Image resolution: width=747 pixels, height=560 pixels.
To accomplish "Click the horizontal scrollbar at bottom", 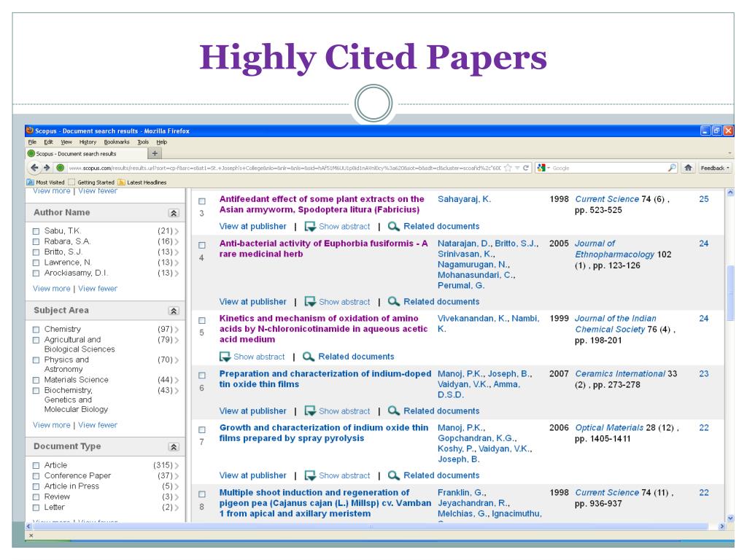I will [371, 526].
